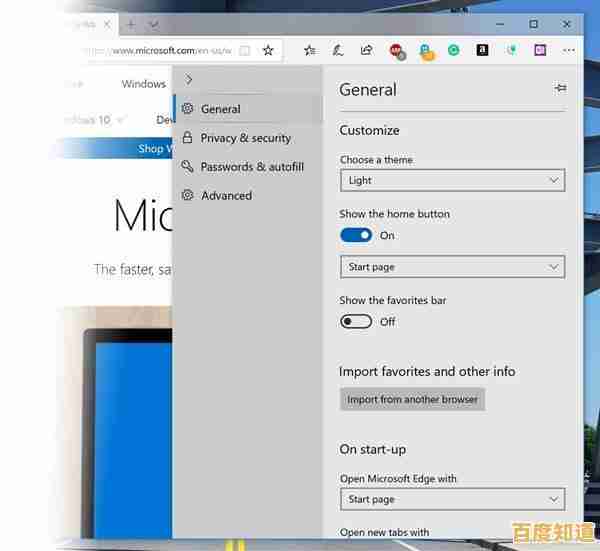Viewport: 600px width, 551px height.
Task: Click the General heading in settings pane
Action: coord(368,90)
